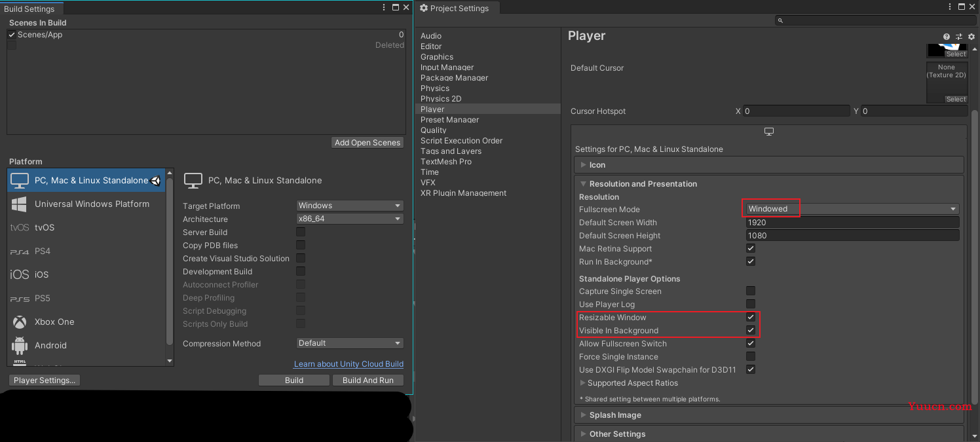The image size is (980, 442).
Task: Click the Cursor Hotspot X field
Action: coord(796,111)
